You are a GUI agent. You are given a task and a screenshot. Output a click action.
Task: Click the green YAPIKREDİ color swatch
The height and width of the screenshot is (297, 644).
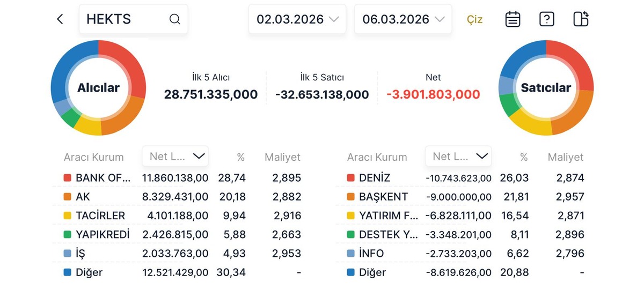67,234
